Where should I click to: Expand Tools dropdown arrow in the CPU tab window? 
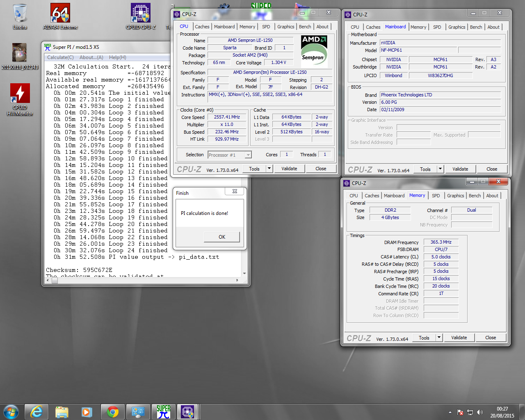point(269,169)
